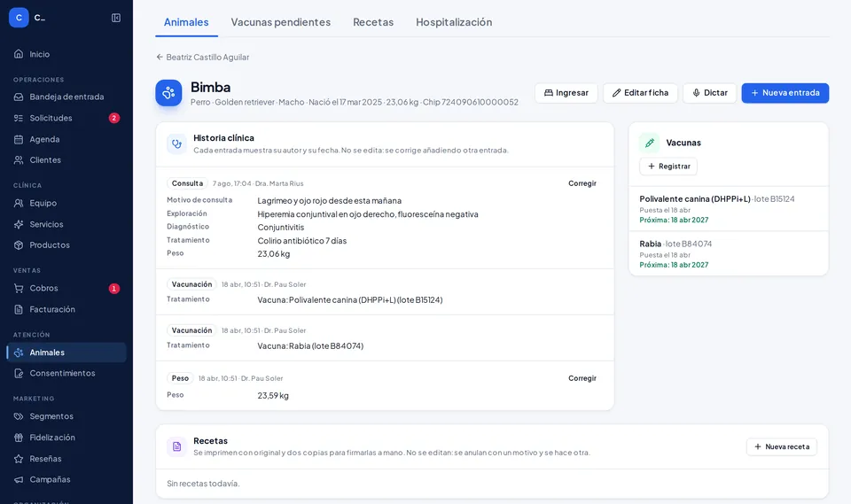Click the 23,59 kg weight value

pyautogui.click(x=273, y=396)
